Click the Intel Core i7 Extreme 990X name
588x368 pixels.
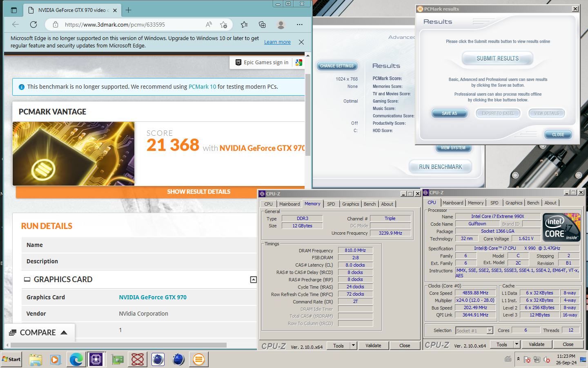tap(497, 216)
